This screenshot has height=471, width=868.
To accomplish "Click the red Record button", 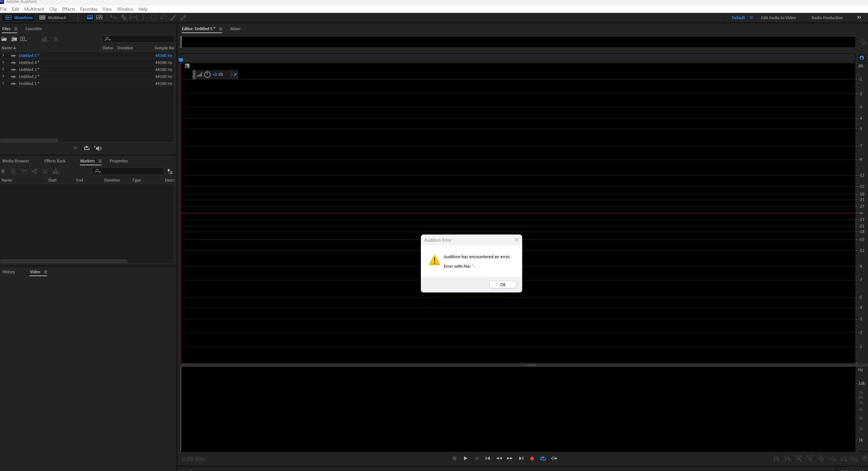I will (532, 458).
